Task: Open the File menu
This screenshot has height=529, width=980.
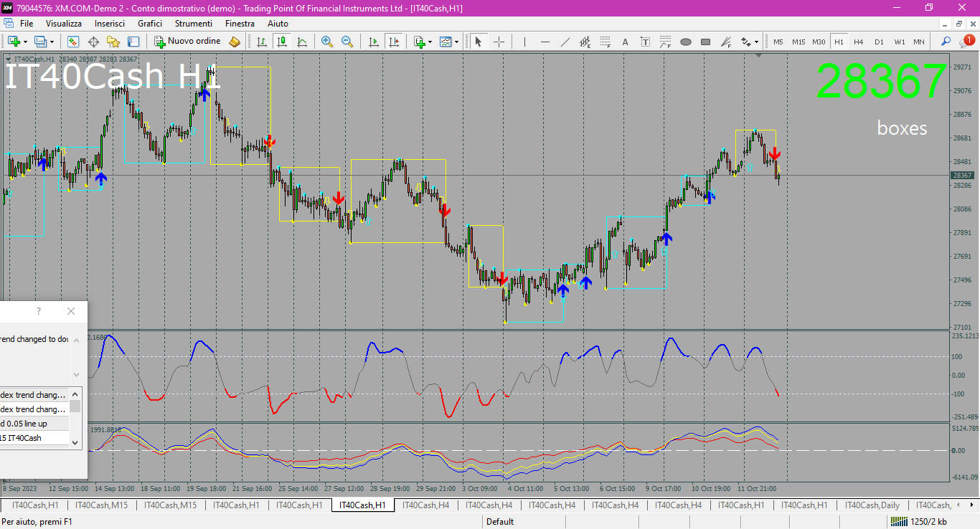Action: point(27,24)
